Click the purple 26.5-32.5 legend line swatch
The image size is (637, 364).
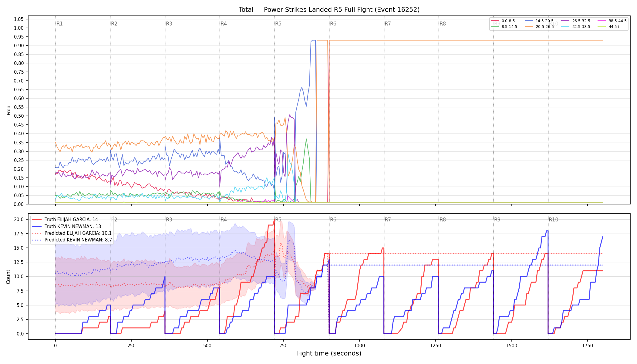pos(566,21)
